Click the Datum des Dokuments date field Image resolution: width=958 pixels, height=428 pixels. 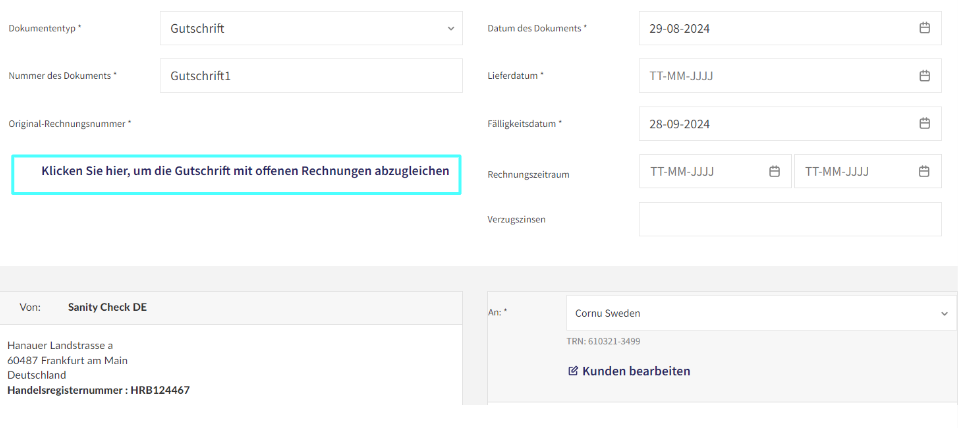tap(790, 28)
